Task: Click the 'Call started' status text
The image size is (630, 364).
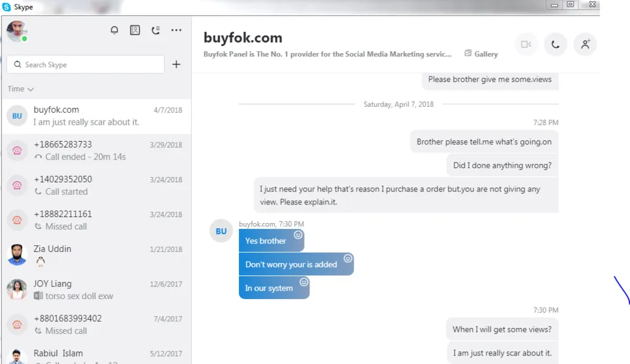Action: 66,192
